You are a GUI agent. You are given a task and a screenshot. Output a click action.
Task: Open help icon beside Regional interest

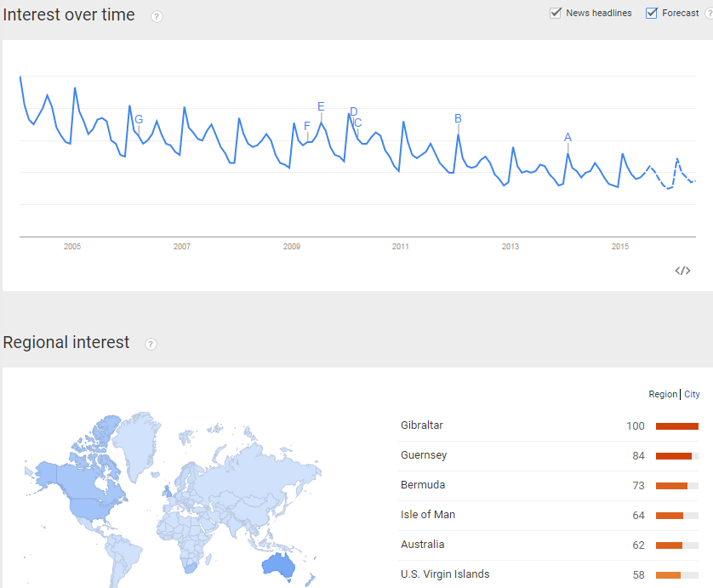coord(151,345)
